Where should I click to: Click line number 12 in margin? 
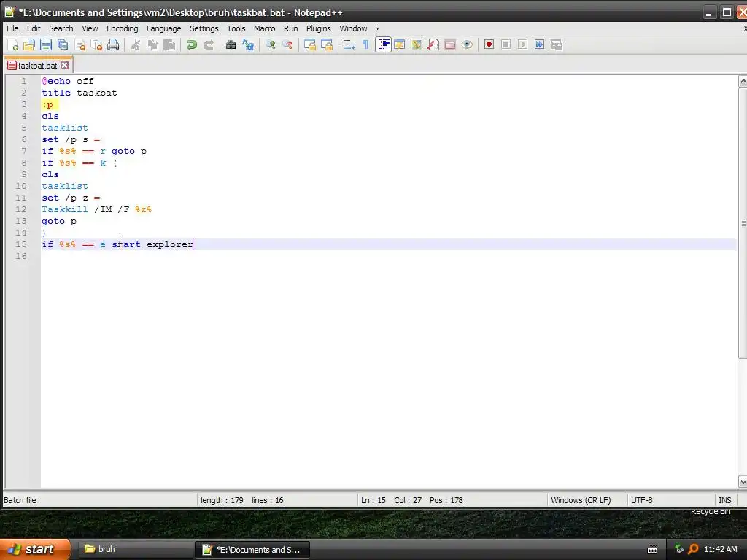21,209
